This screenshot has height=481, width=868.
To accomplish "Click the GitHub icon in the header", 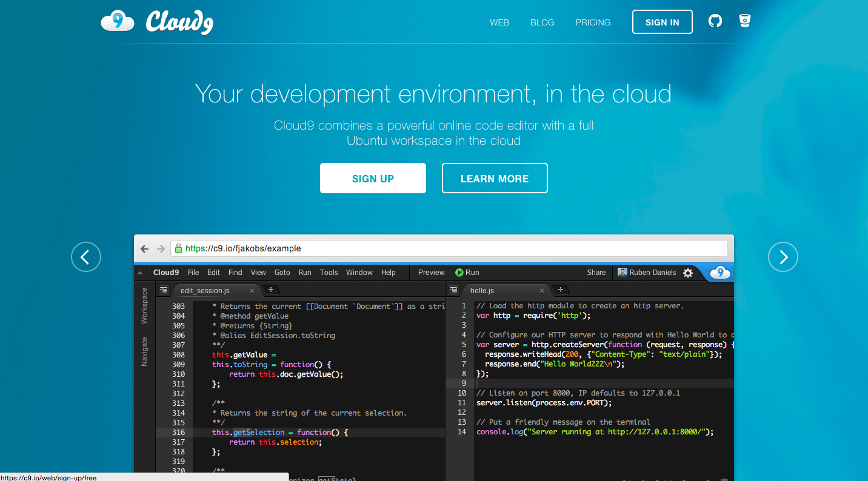I will point(715,21).
